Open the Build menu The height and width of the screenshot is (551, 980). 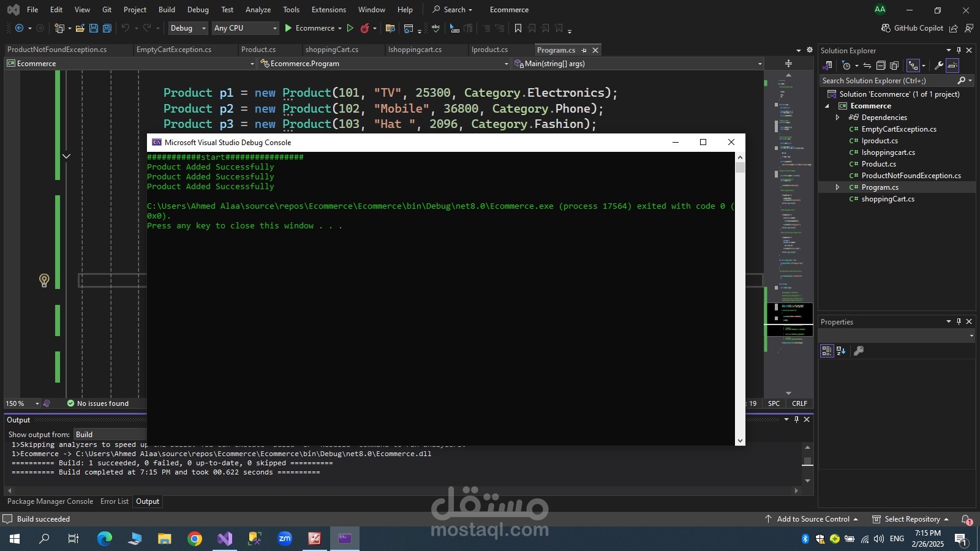coord(167,10)
